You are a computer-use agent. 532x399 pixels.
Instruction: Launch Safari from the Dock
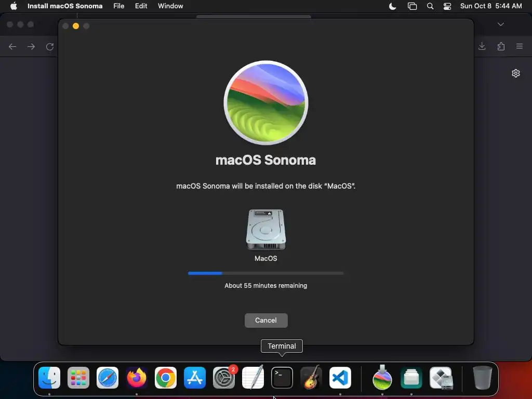tap(108, 378)
